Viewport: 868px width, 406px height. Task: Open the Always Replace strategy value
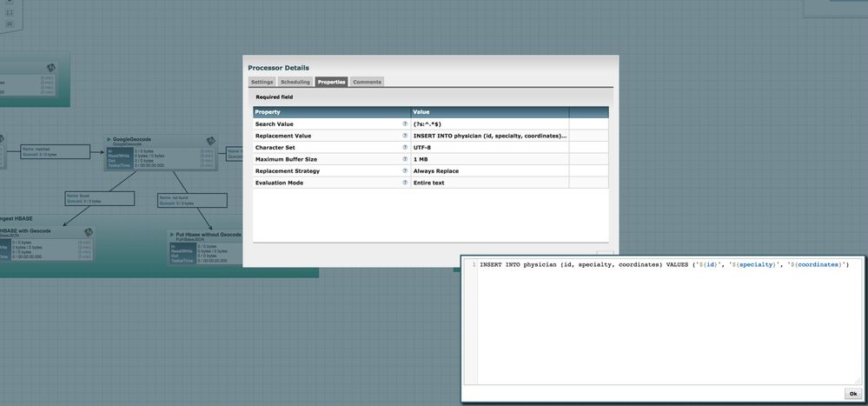click(490, 170)
